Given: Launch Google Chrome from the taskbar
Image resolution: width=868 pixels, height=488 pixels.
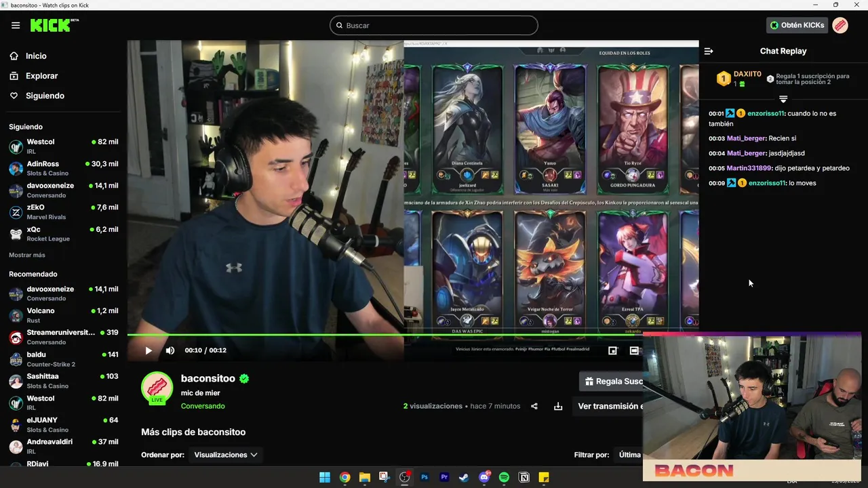Looking at the screenshot, I should click(x=344, y=477).
